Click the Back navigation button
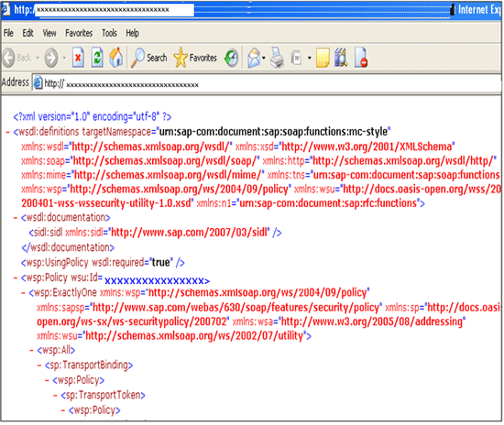 pos(16,58)
